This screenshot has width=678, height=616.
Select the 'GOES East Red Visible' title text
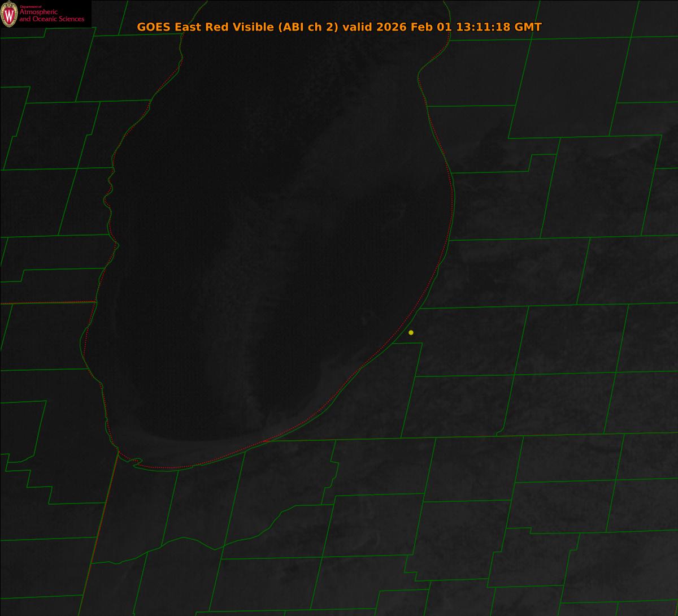coord(206,27)
